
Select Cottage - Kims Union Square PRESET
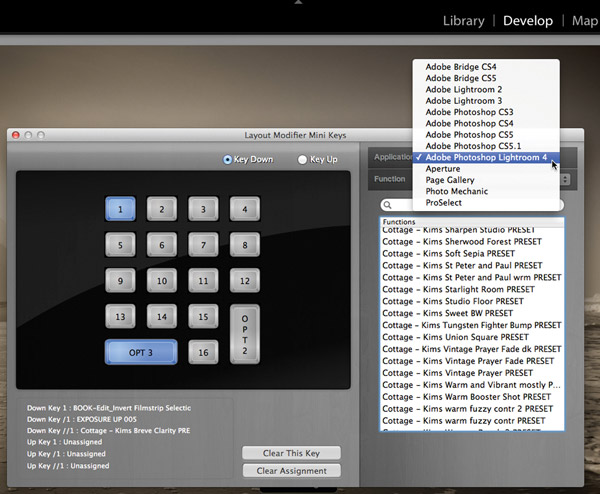point(472,337)
